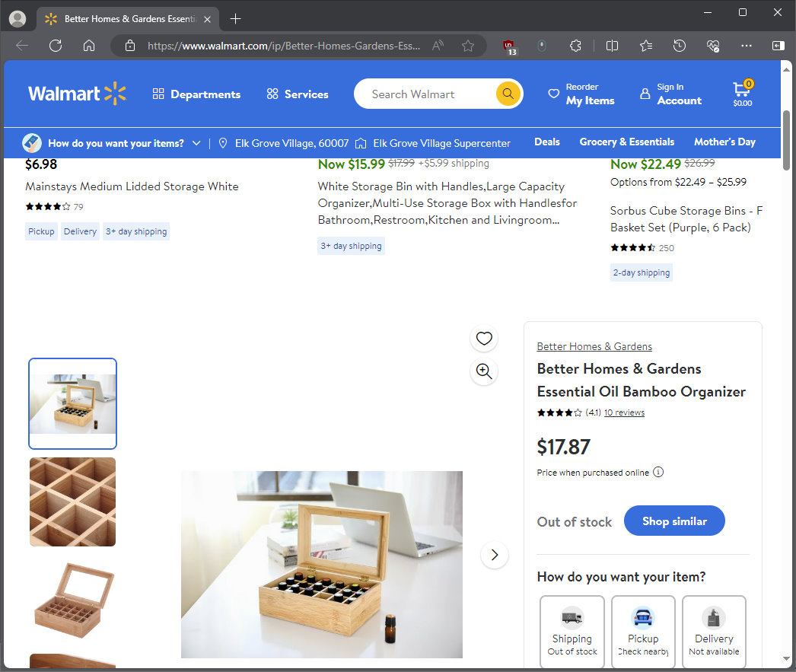Open the Services menu
796x672 pixels.
click(298, 94)
